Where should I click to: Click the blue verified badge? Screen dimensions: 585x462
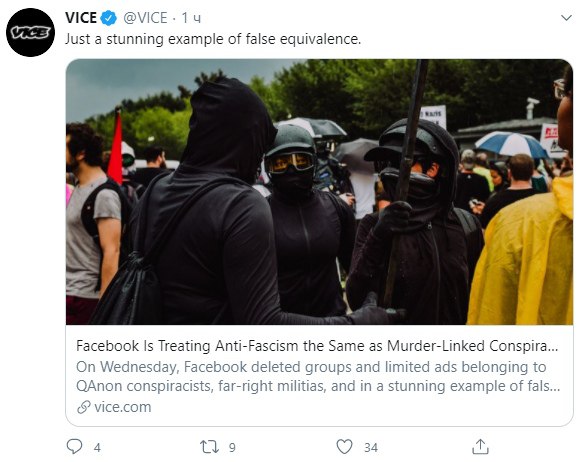pyautogui.click(x=109, y=18)
